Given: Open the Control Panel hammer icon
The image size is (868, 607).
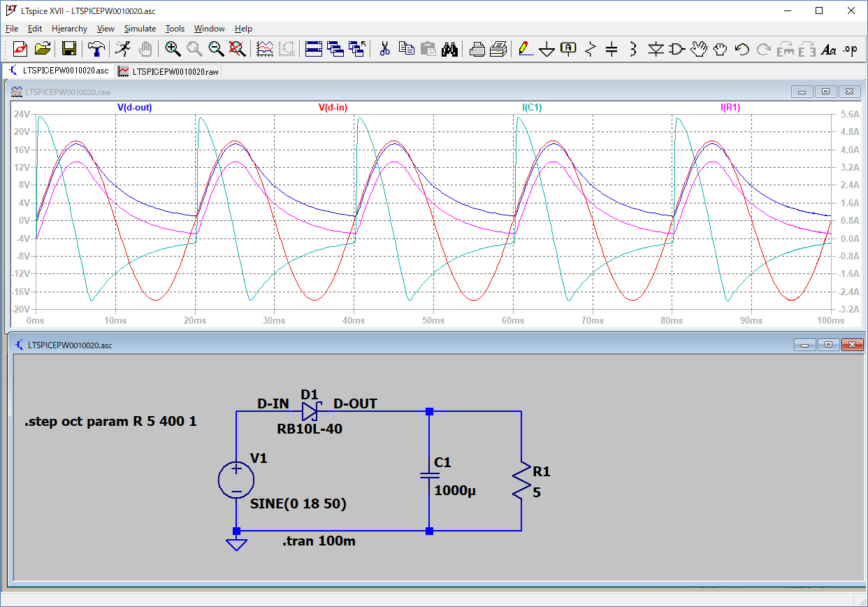Looking at the screenshot, I should (96, 49).
